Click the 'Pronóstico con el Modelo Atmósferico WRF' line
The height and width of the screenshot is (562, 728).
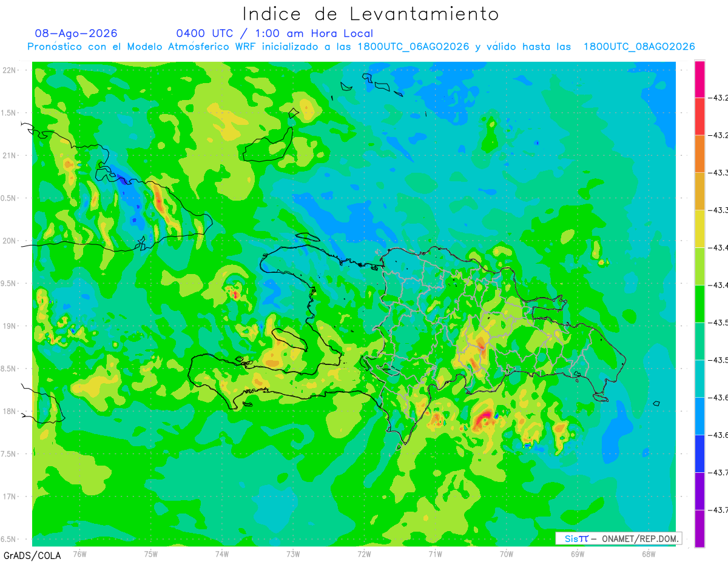[x=361, y=47]
